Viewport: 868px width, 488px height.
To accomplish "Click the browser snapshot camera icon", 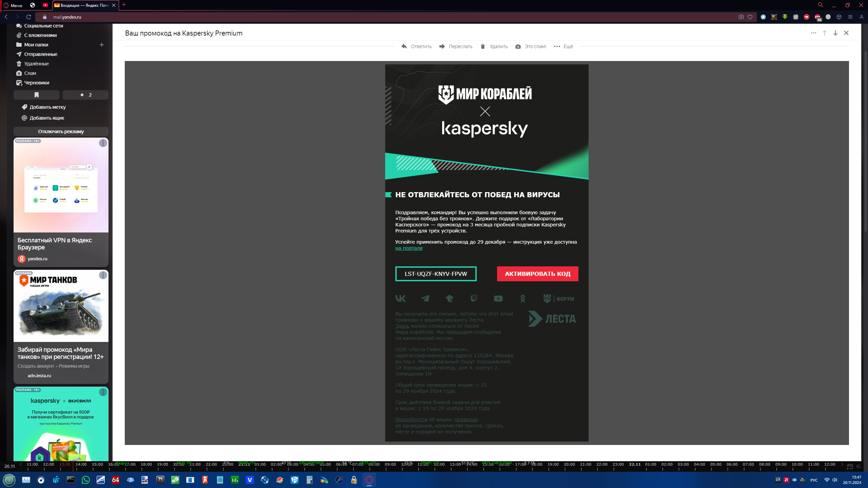I will point(741,17).
